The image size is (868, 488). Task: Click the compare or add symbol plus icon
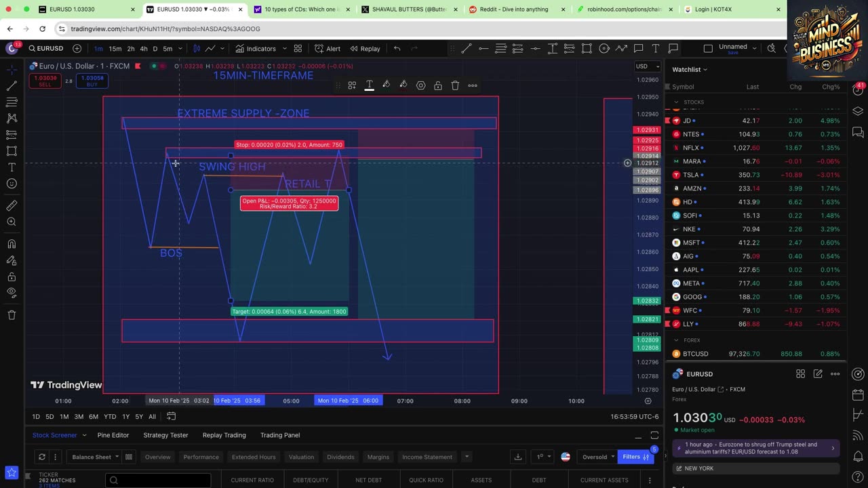(x=77, y=49)
